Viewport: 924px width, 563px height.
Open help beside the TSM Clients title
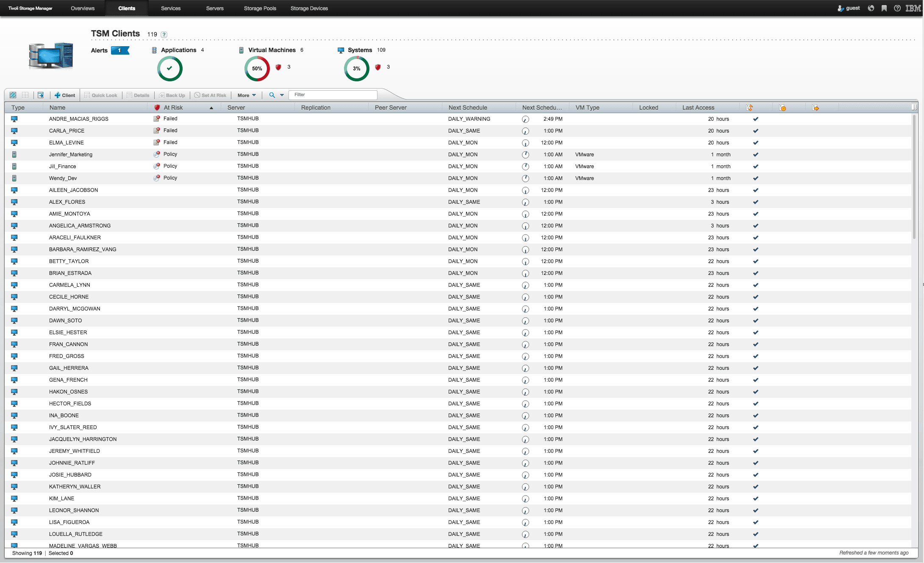point(164,34)
